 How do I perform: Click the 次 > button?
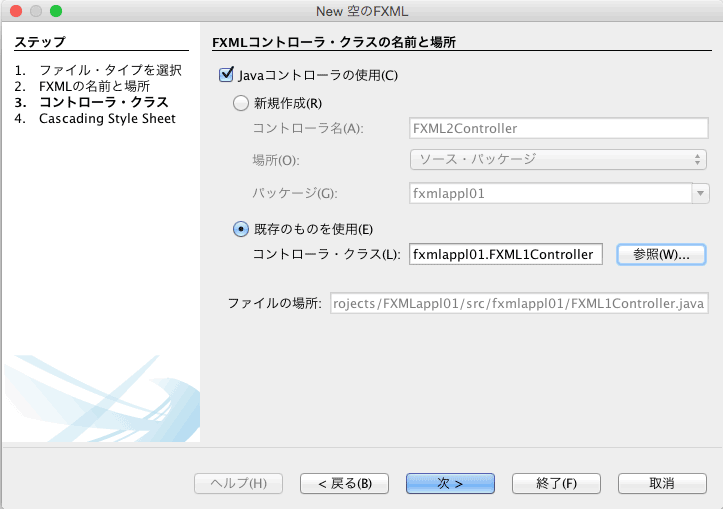[x=450, y=483]
